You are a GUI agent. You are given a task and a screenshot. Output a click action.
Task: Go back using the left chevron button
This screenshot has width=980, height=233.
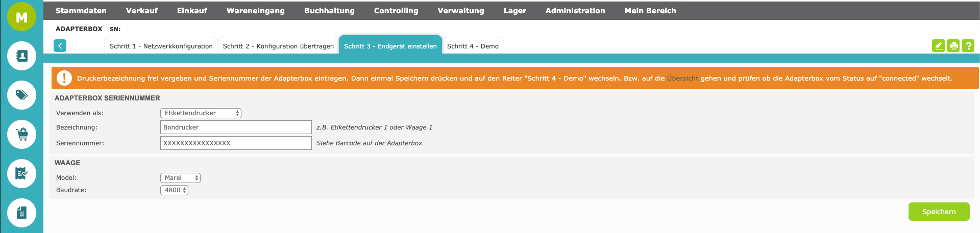[60, 46]
